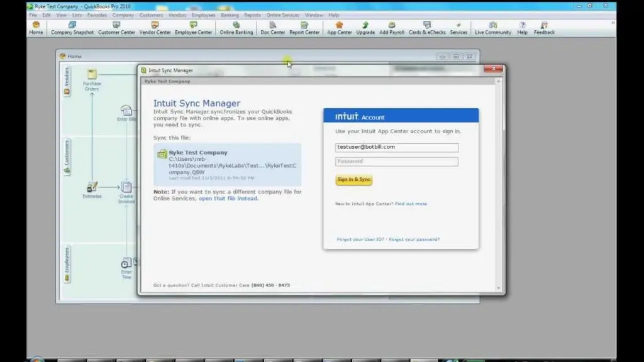Click the Sync Manager vertical scrollbar
644x362 pixels.
pos(499,185)
